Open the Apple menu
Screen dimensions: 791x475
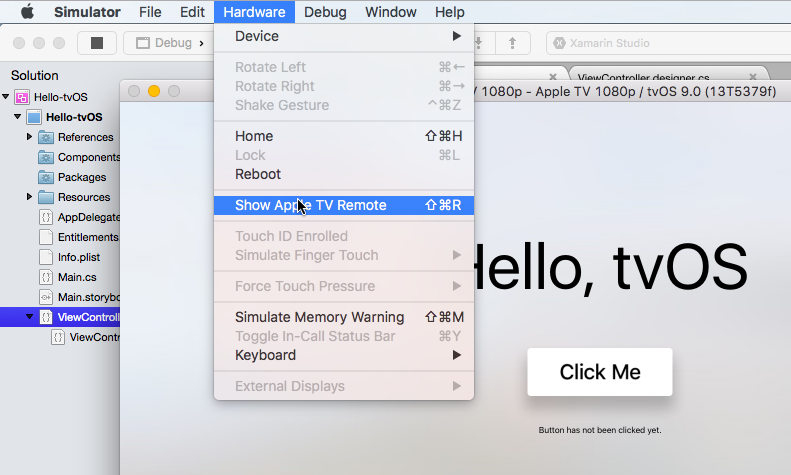click(x=27, y=12)
